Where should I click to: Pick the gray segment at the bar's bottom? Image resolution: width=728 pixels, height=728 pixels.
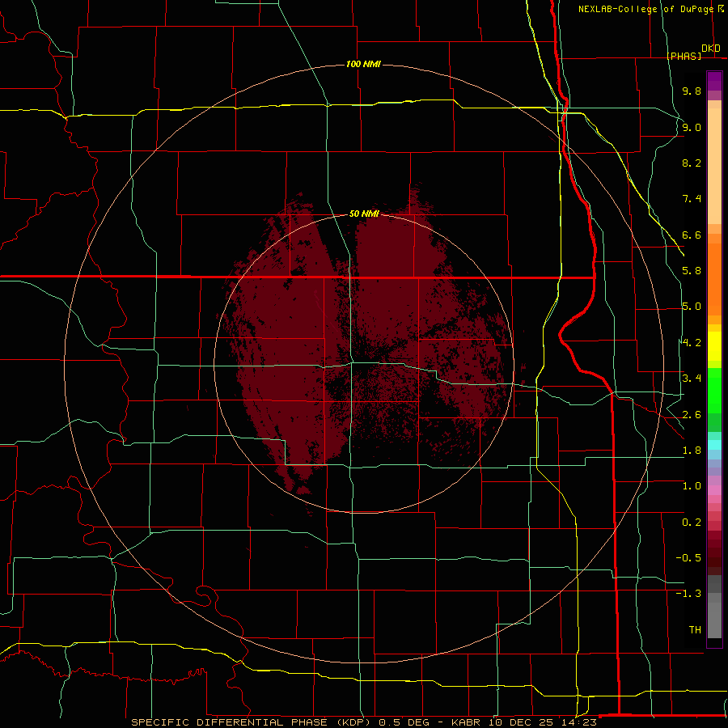[714, 620]
